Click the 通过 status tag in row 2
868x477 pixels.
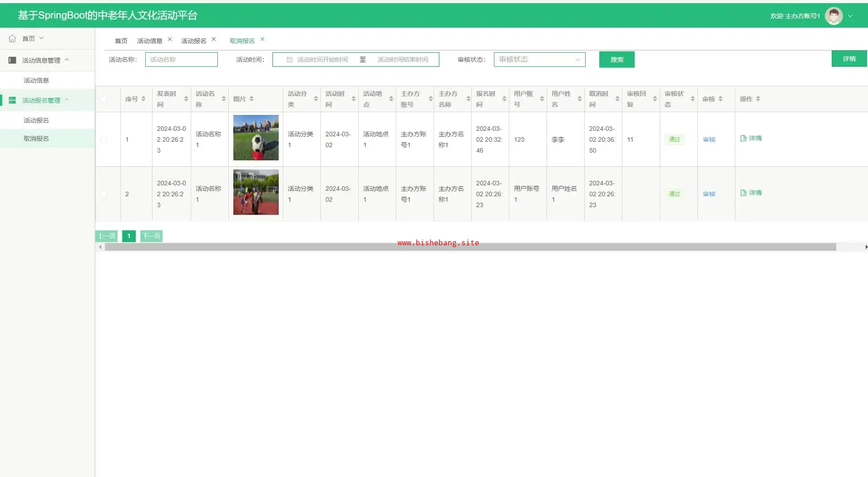coord(674,194)
